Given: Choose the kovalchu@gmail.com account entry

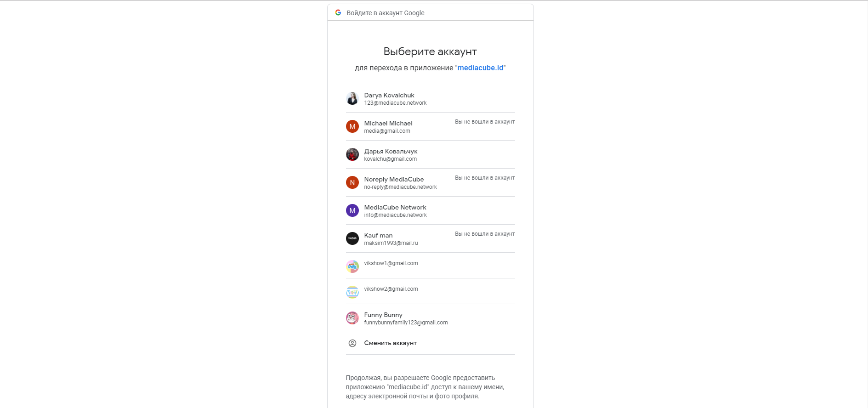Looking at the screenshot, I should 431,155.
